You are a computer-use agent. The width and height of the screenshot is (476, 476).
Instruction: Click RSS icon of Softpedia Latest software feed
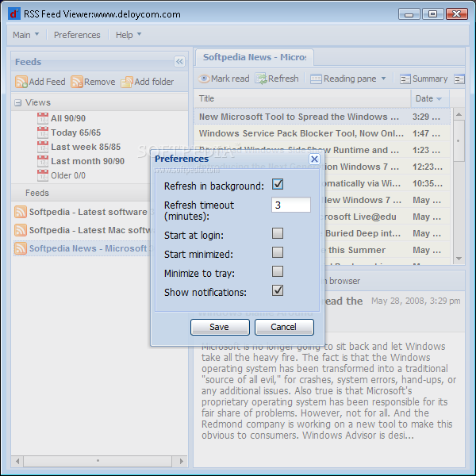pos(21,212)
